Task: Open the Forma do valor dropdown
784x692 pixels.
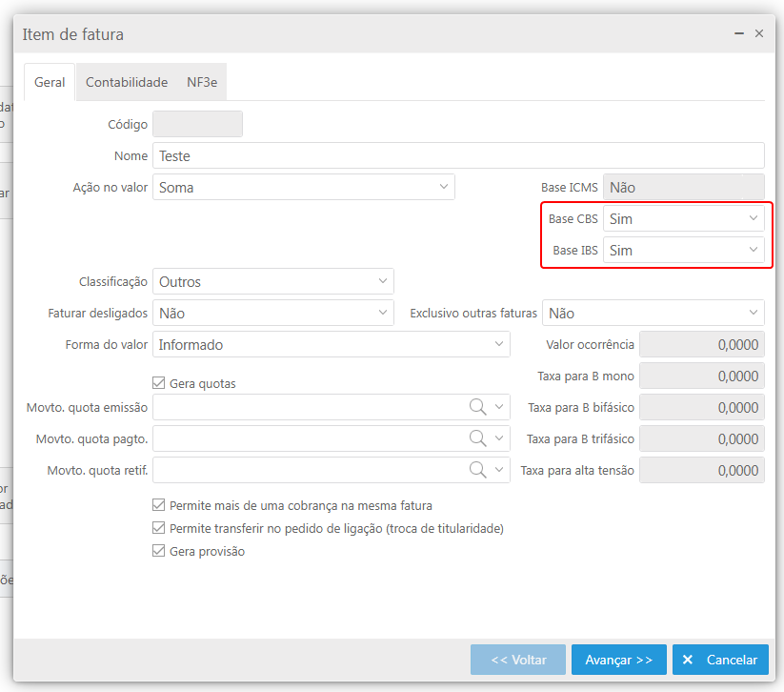Action: pos(331,344)
